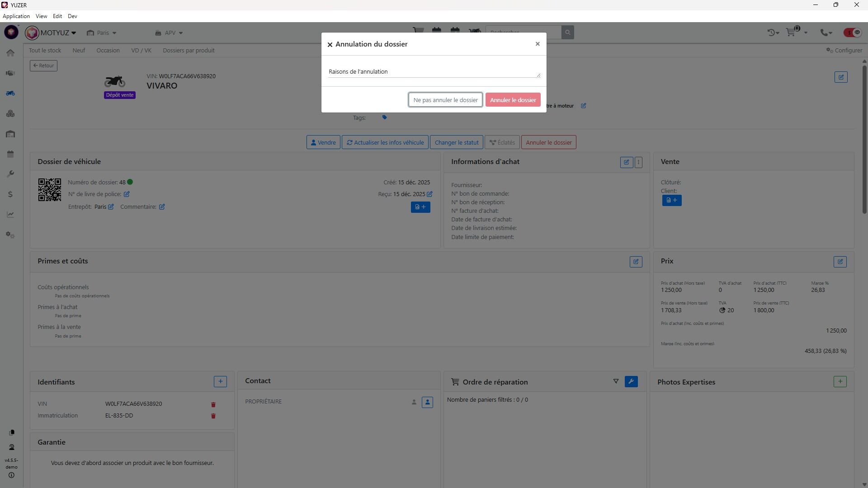Open the Edit menu
The height and width of the screenshot is (488, 868).
[57, 16]
